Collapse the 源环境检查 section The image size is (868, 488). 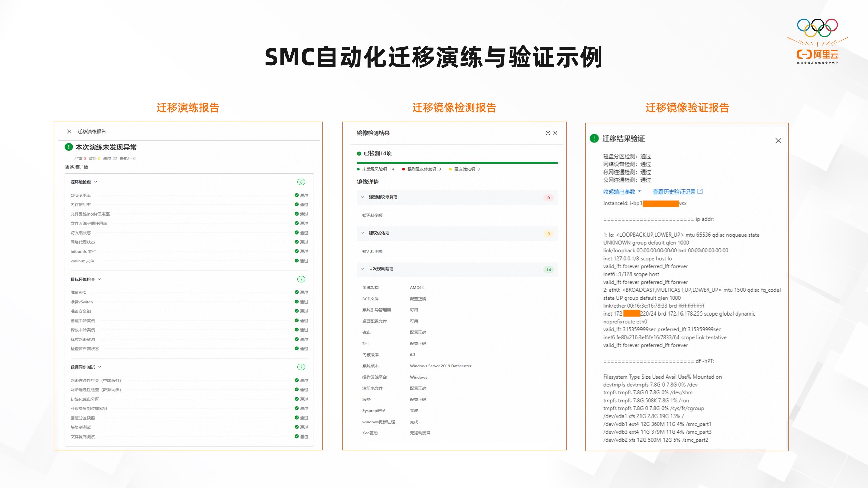[x=96, y=182]
